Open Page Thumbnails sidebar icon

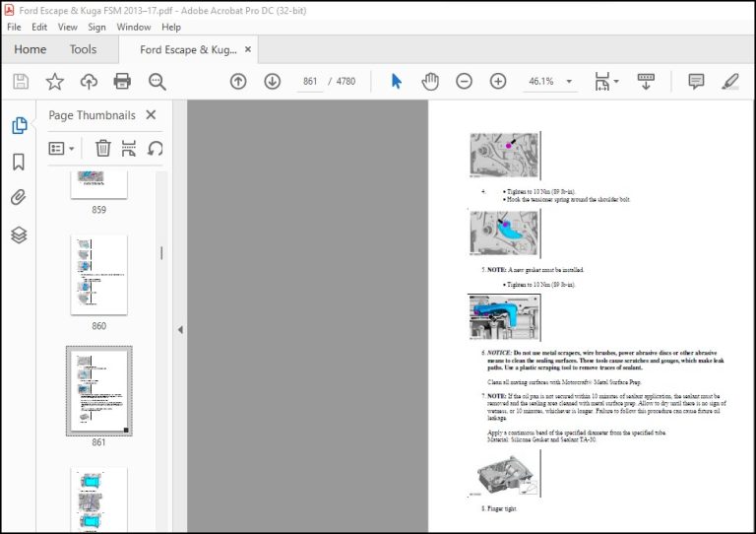(x=19, y=125)
